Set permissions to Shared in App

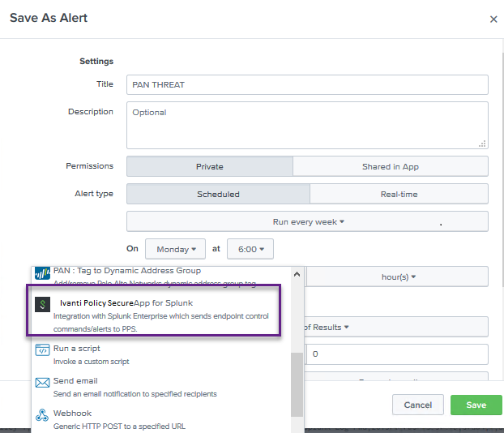point(391,166)
